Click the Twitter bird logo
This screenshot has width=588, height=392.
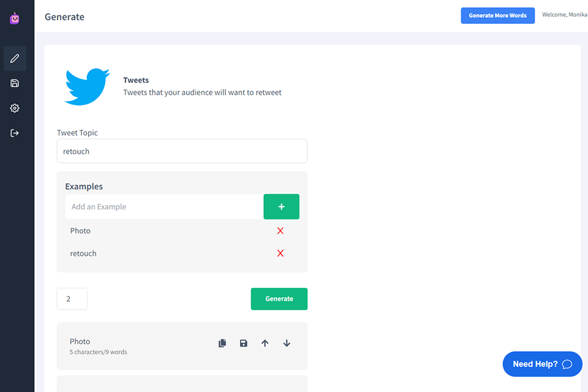pos(88,86)
